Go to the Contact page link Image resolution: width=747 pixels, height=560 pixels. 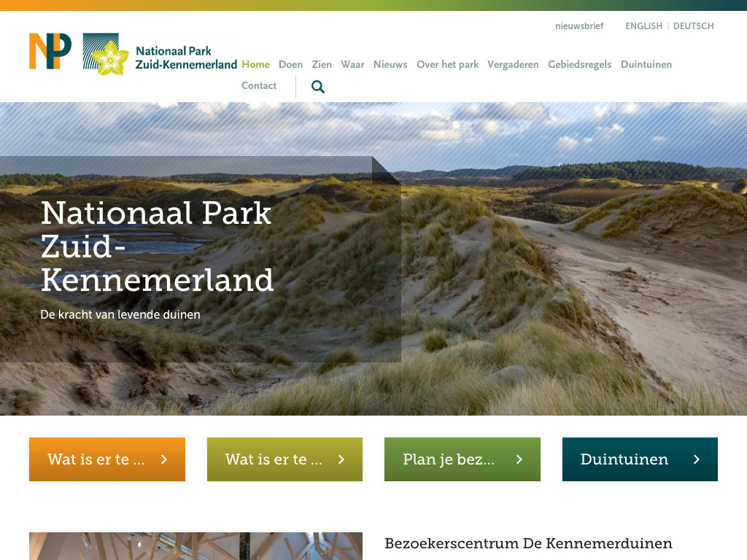click(x=259, y=85)
